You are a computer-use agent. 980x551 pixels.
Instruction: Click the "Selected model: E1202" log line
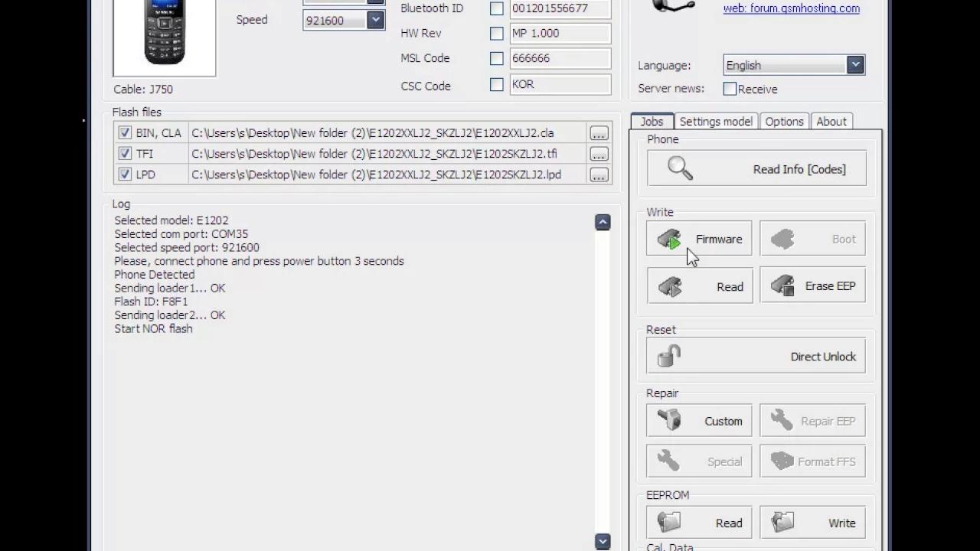coord(171,220)
